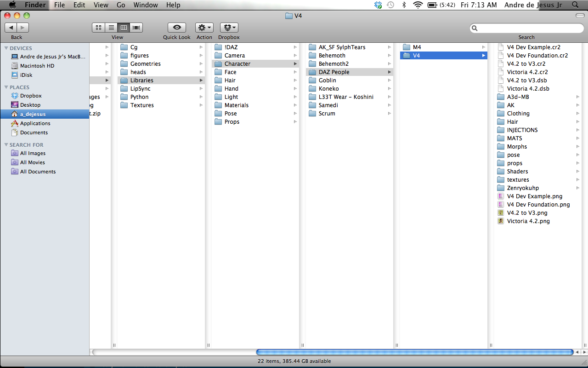This screenshot has height=368, width=588.
Task: Open the Window menu
Action: point(145,5)
